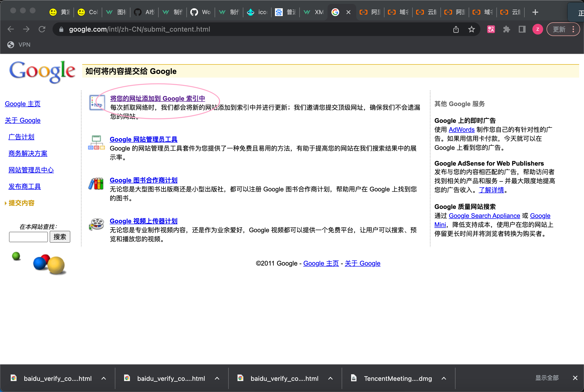Open the sidebar 关于 Google link
This screenshot has height=392, width=584.
coord(23,120)
